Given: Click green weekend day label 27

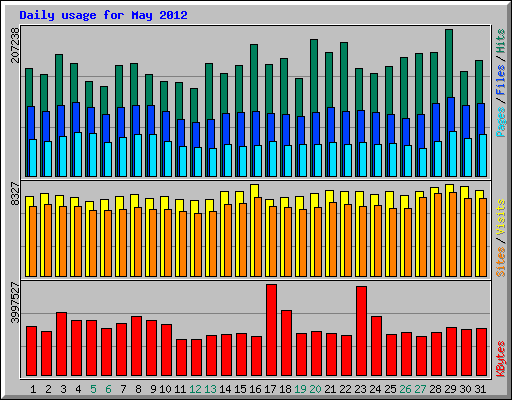Looking at the screenshot, I should [420, 389].
